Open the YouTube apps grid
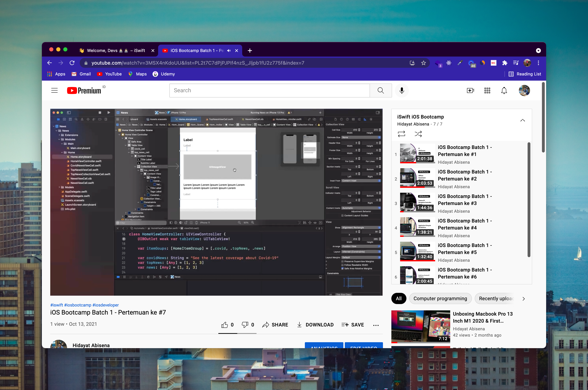This screenshot has width=588, height=390. [487, 90]
